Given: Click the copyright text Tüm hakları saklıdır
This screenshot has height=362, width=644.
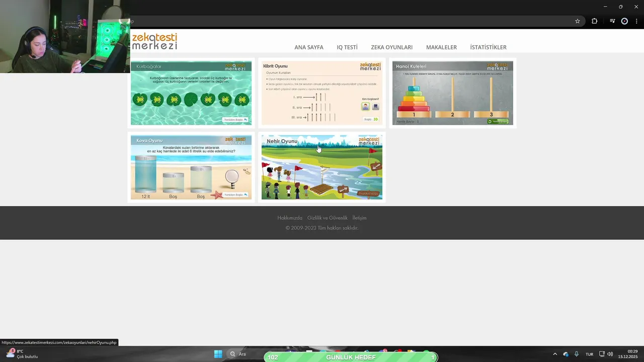Looking at the screenshot, I should tap(338, 228).
